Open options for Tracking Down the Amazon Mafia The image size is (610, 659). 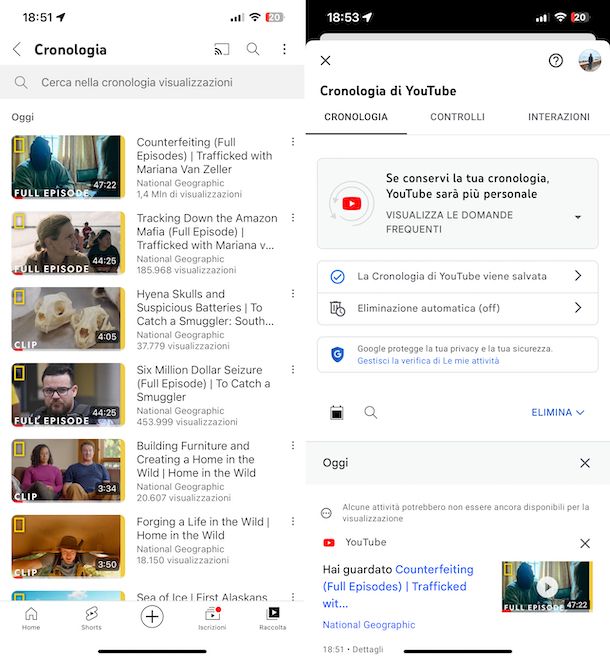click(x=293, y=218)
